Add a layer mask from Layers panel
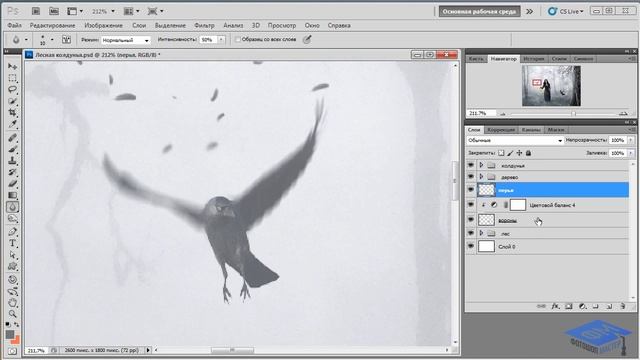 pos(569,306)
